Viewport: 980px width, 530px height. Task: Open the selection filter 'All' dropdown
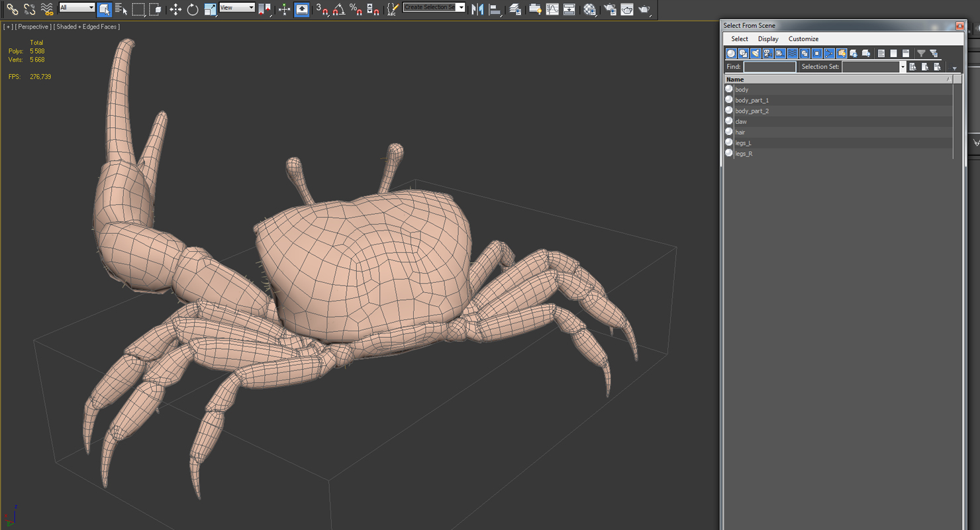[91, 8]
